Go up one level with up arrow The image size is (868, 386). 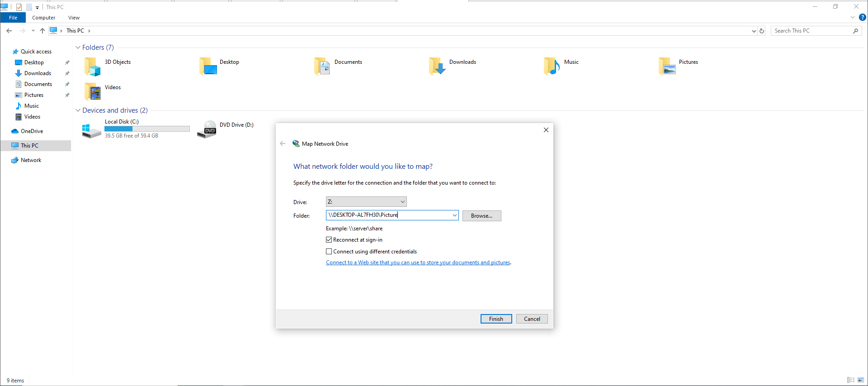pos(42,31)
